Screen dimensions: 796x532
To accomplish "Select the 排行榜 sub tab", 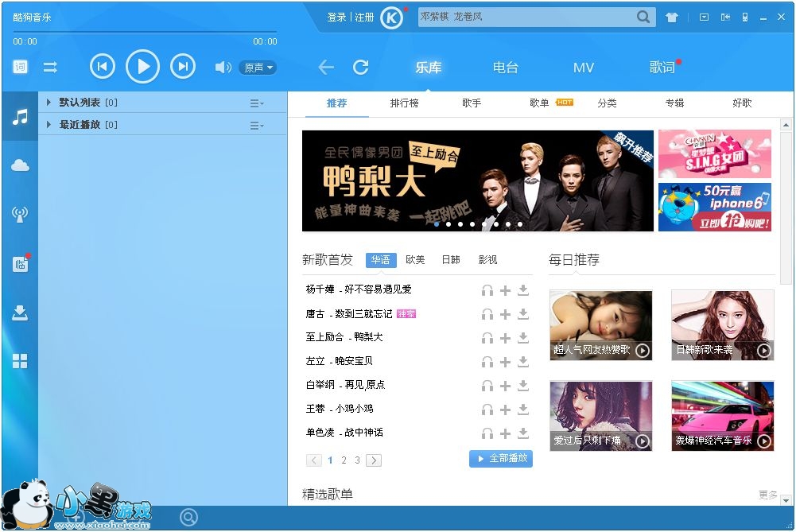I will tap(404, 103).
